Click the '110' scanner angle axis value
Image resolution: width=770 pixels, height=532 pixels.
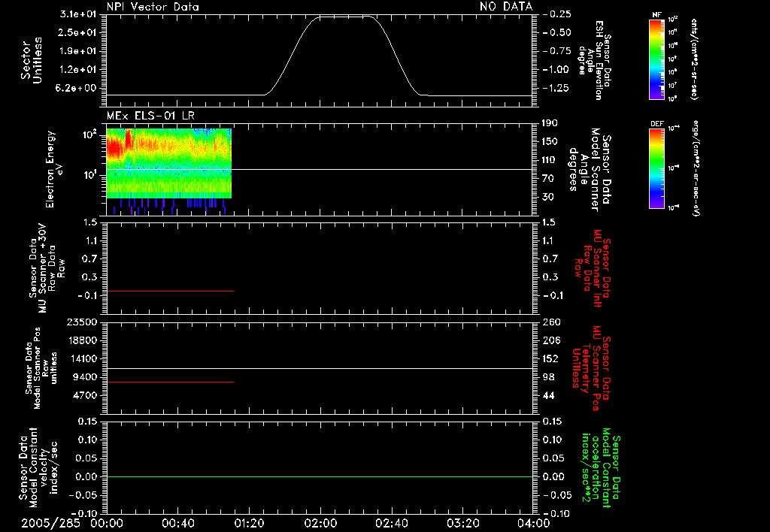coord(550,160)
